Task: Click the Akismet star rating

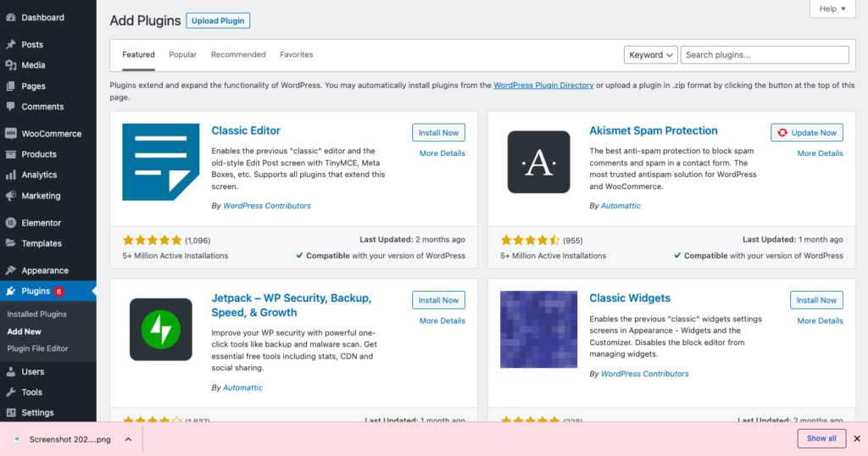Action: click(x=531, y=240)
